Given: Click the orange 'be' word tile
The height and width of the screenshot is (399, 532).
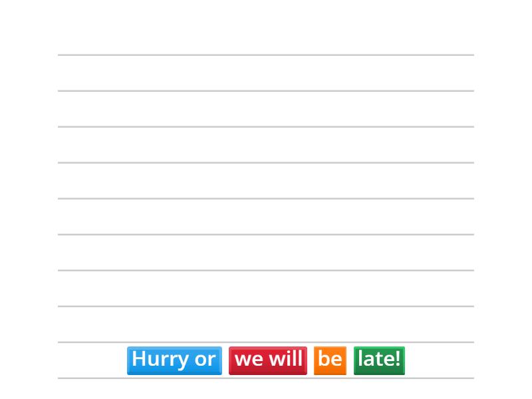Looking at the screenshot, I should (330, 360).
